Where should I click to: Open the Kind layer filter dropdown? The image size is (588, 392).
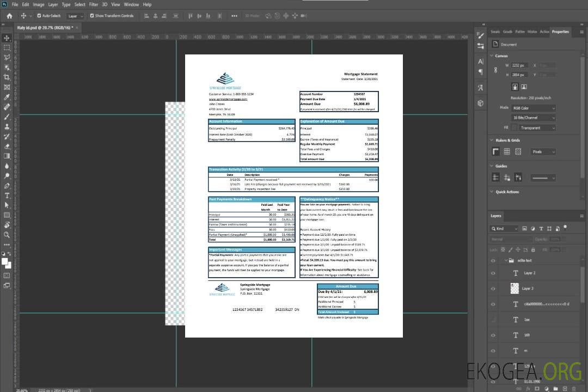point(504,229)
